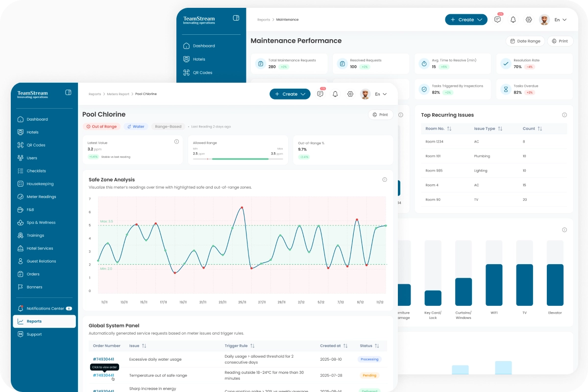Open the En language dropdown in the Maintenance header
This screenshot has width=588, height=392.
pyautogui.click(x=560, y=20)
